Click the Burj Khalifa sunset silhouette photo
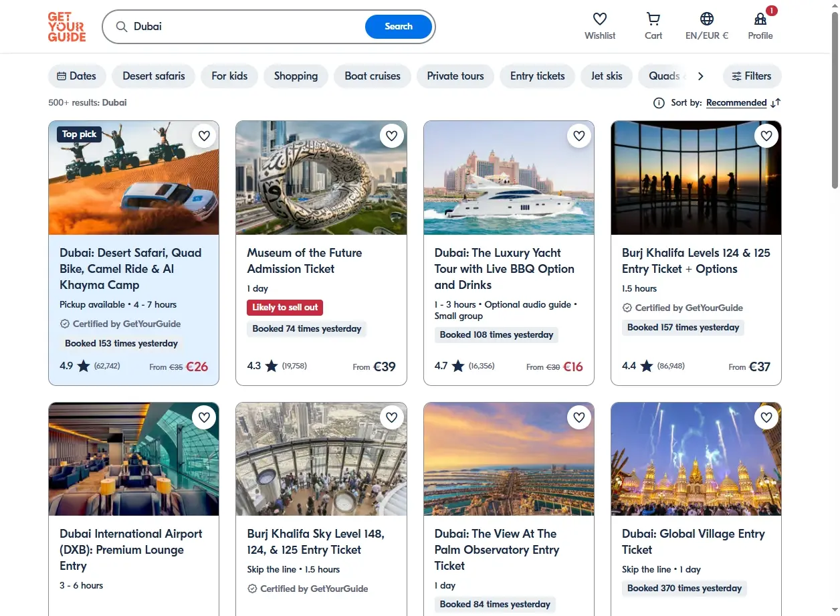 click(x=696, y=178)
